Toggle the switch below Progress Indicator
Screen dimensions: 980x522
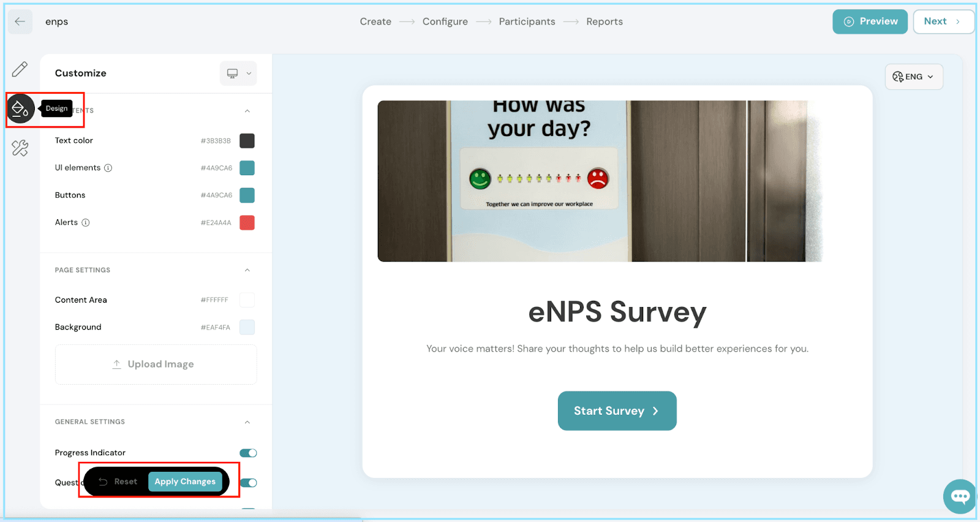[x=249, y=483]
